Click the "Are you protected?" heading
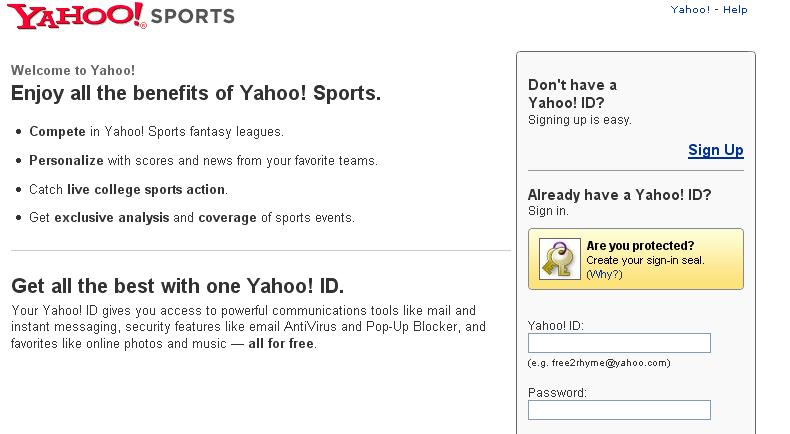The image size is (790, 434). click(x=640, y=245)
